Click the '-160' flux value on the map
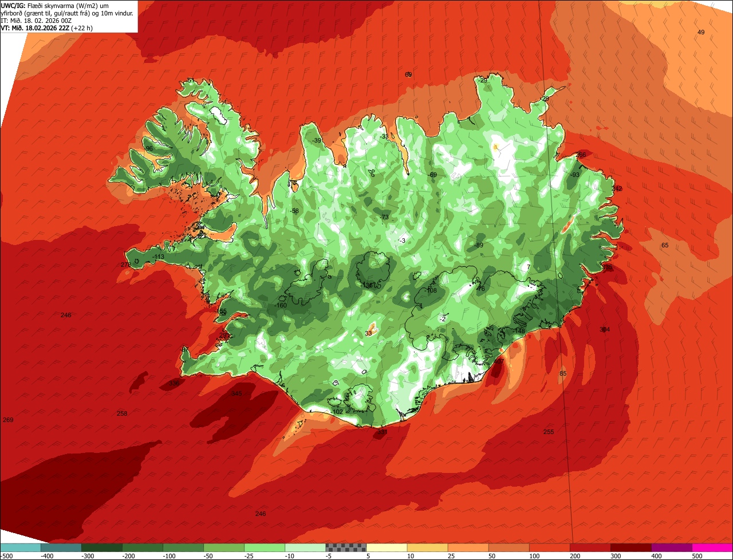733x560 pixels. (281, 306)
